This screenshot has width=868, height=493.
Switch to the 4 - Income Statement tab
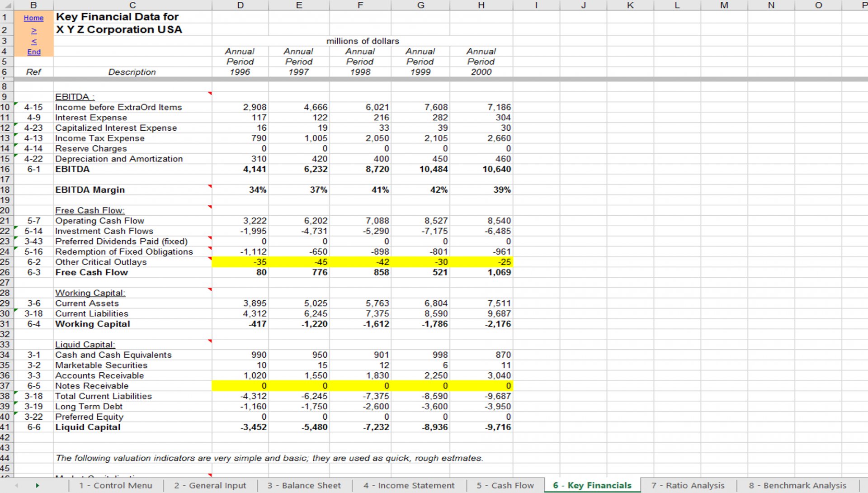[409, 485]
